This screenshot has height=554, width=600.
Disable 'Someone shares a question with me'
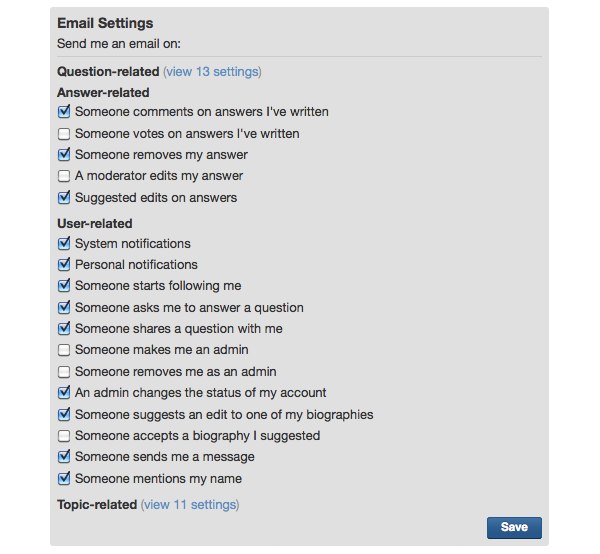(65, 329)
